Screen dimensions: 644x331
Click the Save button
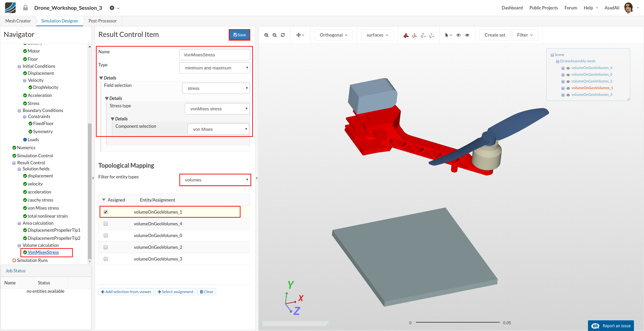point(239,35)
